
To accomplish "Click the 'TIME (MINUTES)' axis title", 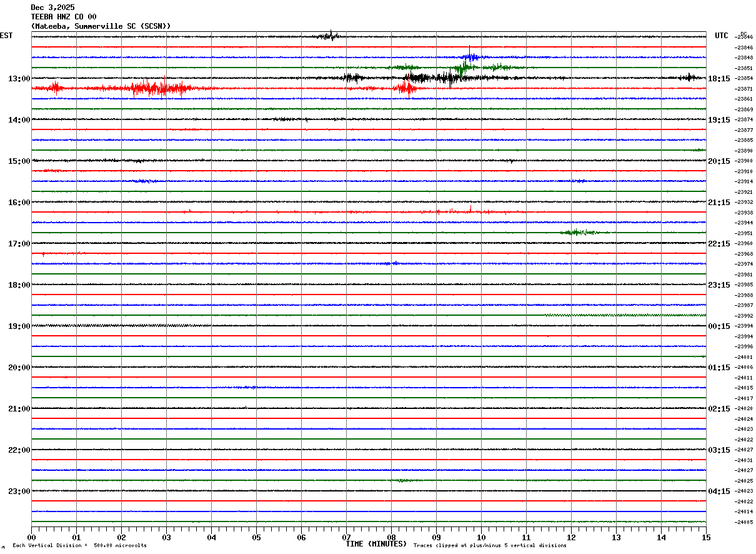I will [x=376, y=544].
